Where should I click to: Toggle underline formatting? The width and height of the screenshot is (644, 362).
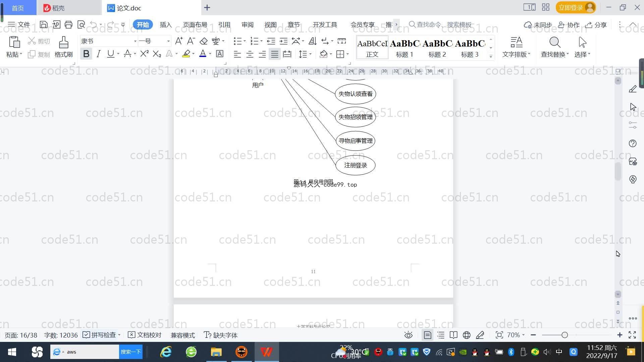(110, 54)
